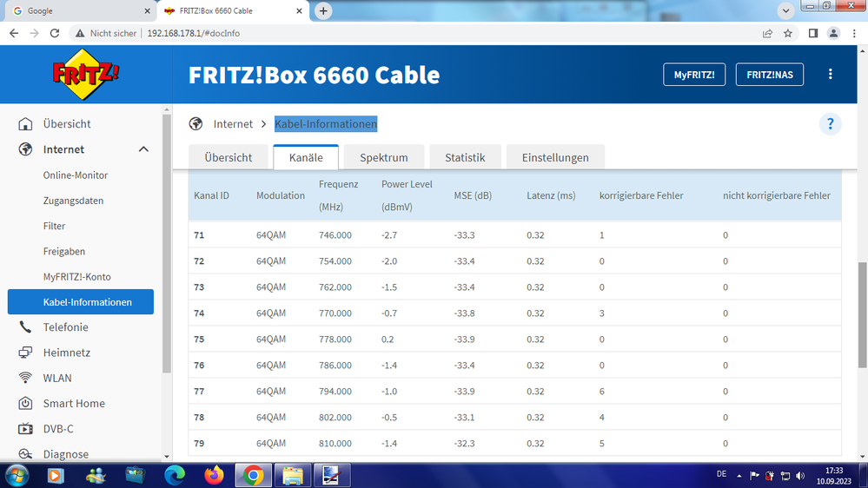
Task: Click frequency 754.000 cell
Action: [335, 261]
